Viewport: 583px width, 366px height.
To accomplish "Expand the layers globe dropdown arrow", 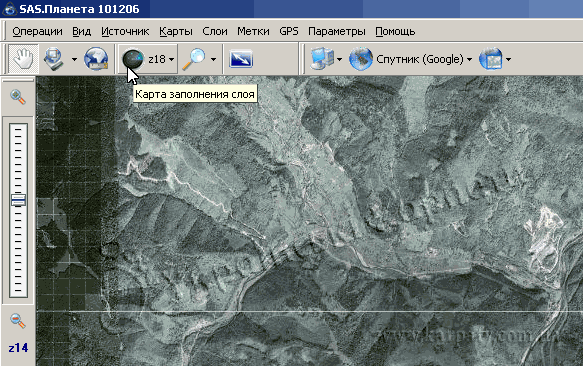I will pos(508,59).
